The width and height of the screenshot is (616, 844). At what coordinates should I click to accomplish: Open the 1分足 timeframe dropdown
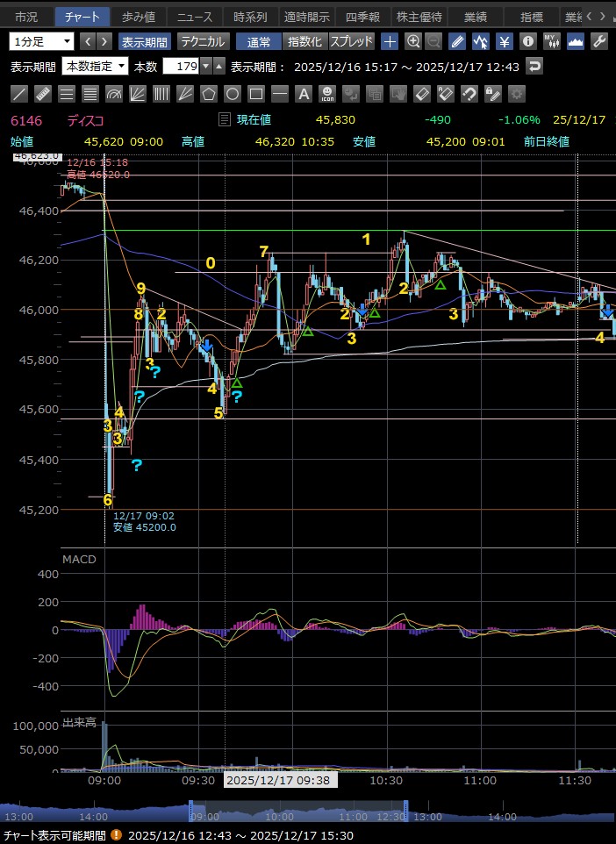pos(42,41)
